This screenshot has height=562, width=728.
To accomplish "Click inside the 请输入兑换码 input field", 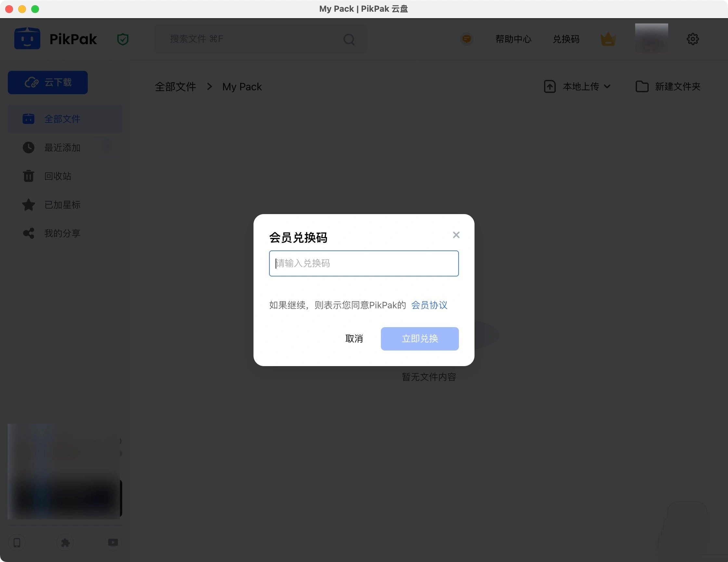I will (x=363, y=263).
